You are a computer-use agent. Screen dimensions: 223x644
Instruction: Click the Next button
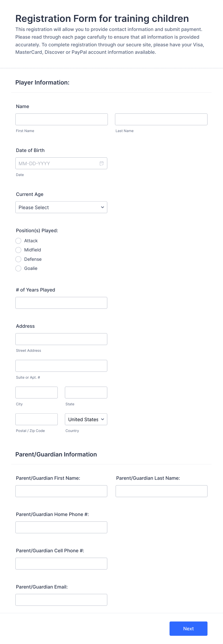pos(188,628)
